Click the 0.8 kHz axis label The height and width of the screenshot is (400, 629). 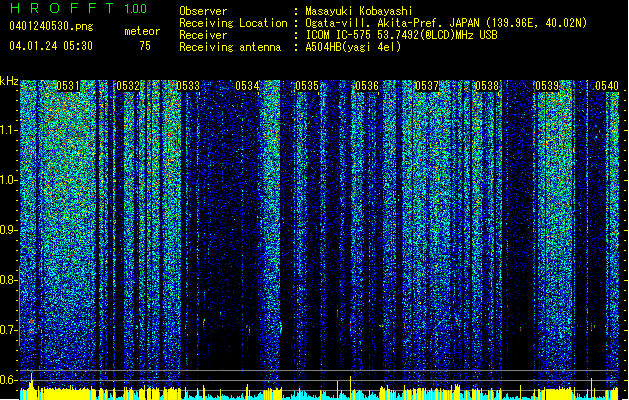pyautogui.click(x=9, y=280)
